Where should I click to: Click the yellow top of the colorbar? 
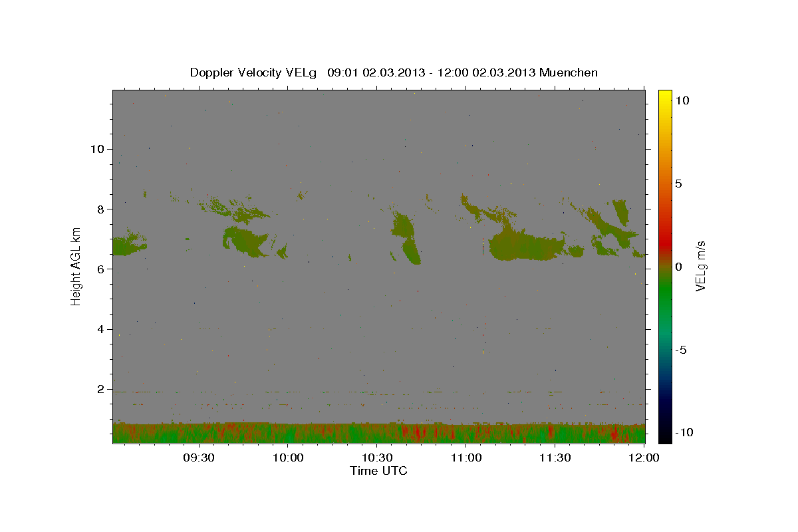pyautogui.click(x=665, y=96)
